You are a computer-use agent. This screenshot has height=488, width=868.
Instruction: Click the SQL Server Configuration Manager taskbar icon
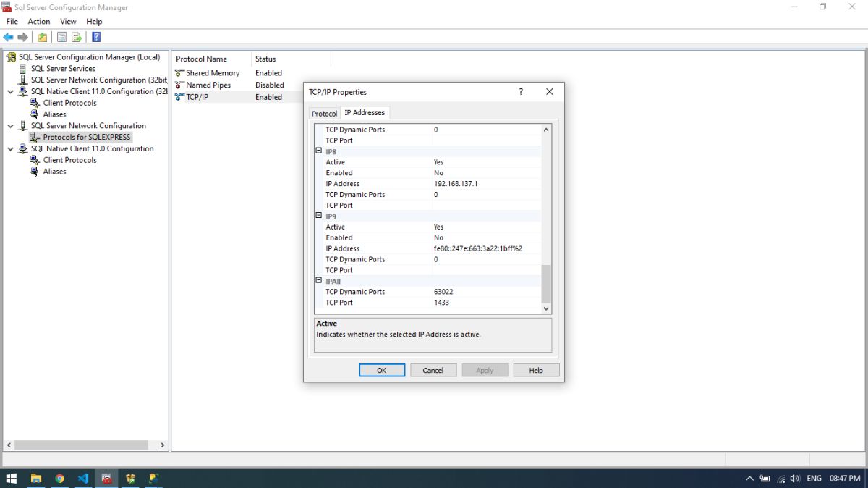[x=106, y=479]
